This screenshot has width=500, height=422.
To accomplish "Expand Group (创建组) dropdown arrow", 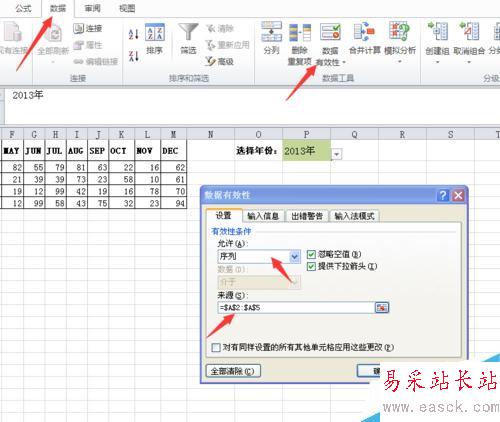I will point(438,62).
